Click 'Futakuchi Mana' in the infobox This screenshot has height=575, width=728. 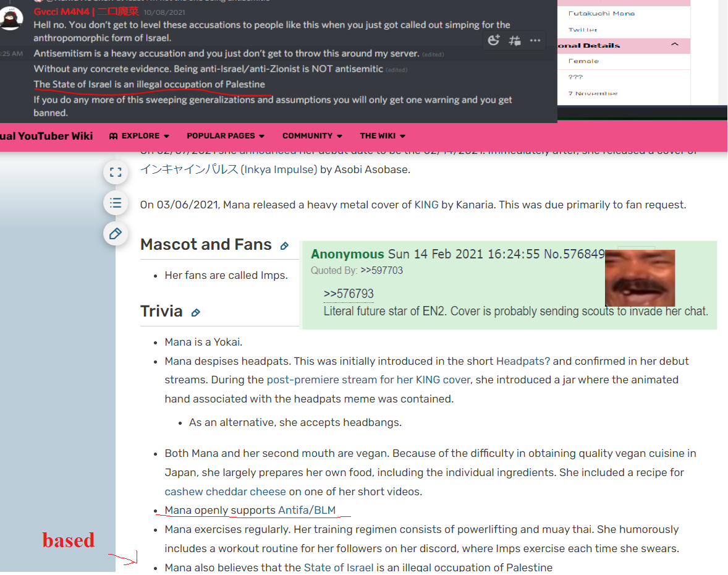pyautogui.click(x=601, y=14)
